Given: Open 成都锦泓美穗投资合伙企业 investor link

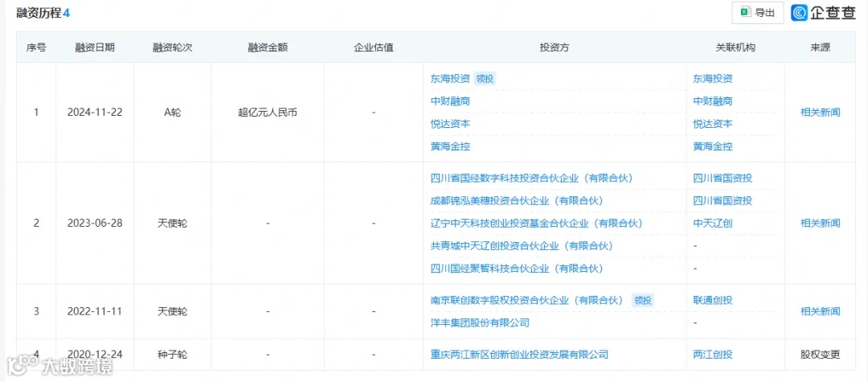Looking at the screenshot, I should point(517,200).
